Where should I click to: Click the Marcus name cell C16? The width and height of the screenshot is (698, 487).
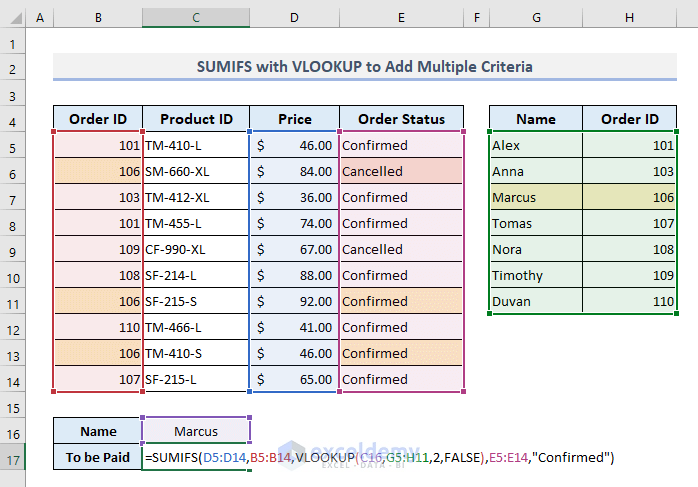tap(196, 431)
